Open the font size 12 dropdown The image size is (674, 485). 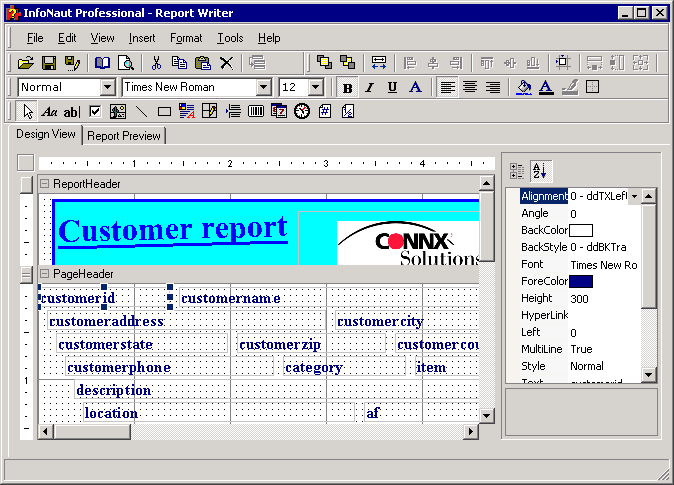pos(316,87)
